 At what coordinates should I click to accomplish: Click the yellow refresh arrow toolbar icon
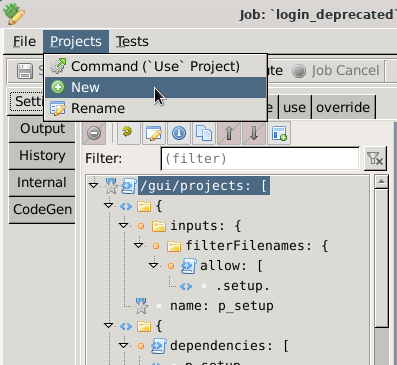[129, 133]
